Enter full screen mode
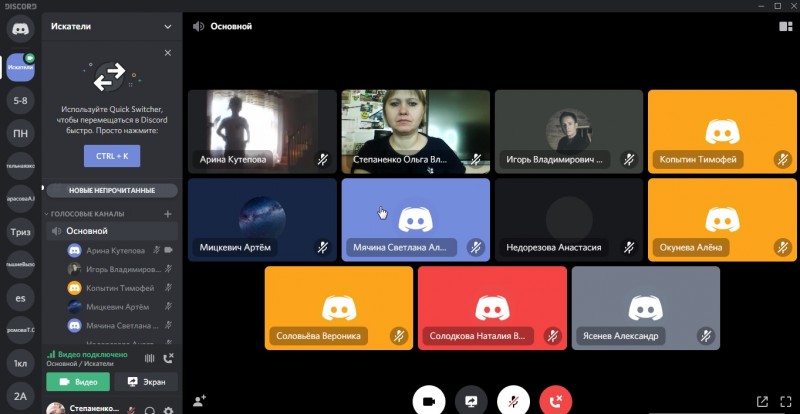800x414 pixels. pyautogui.click(x=784, y=401)
